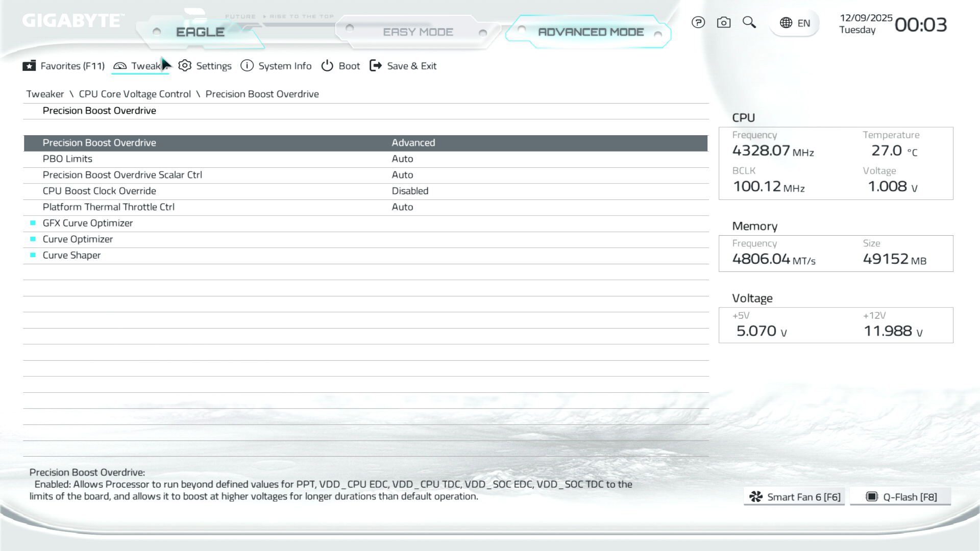
Task: Expand the Curve Optimizer submenu
Action: point(78,239)
